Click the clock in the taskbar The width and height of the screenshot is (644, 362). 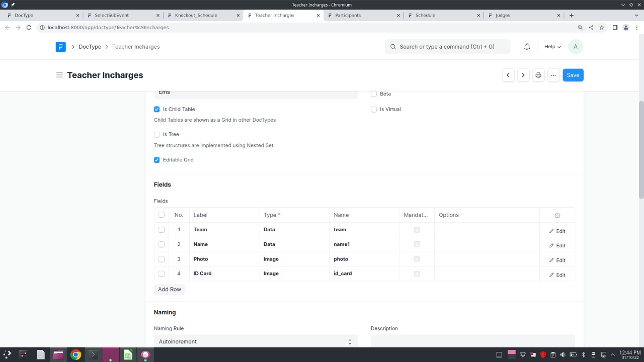(630, 354)
